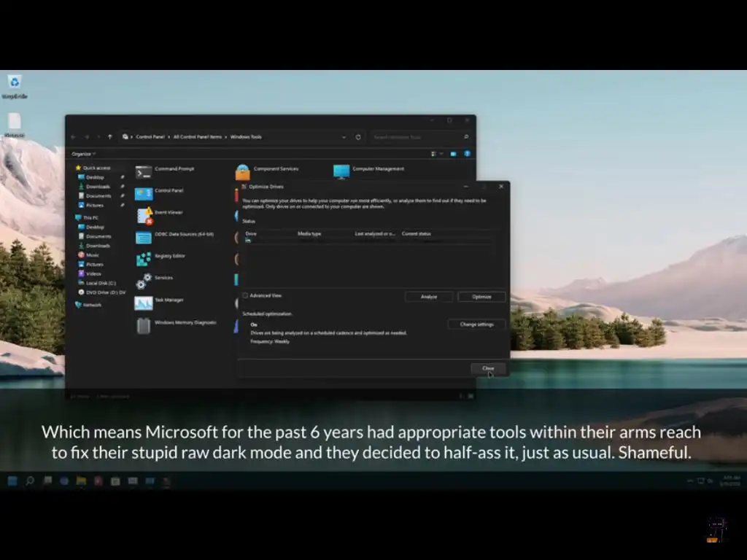Click 'Control Panel' breadcrumb in address bar

click(150, 137)
